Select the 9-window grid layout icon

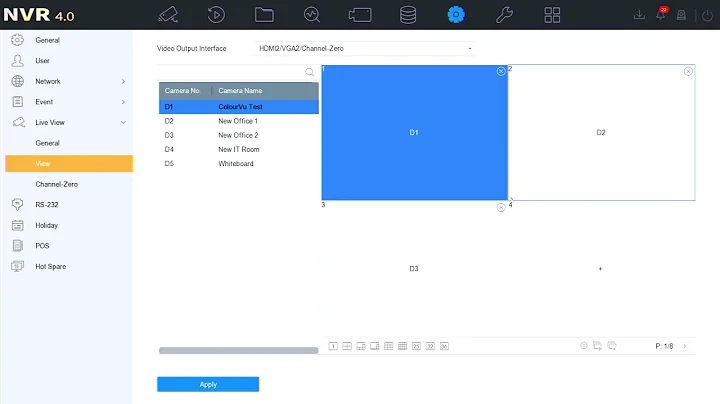[388, 346]
